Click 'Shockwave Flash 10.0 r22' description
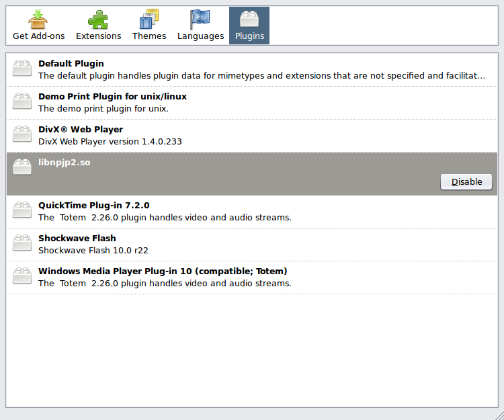This screenshot has width=504, height=420. pos(93,251)
